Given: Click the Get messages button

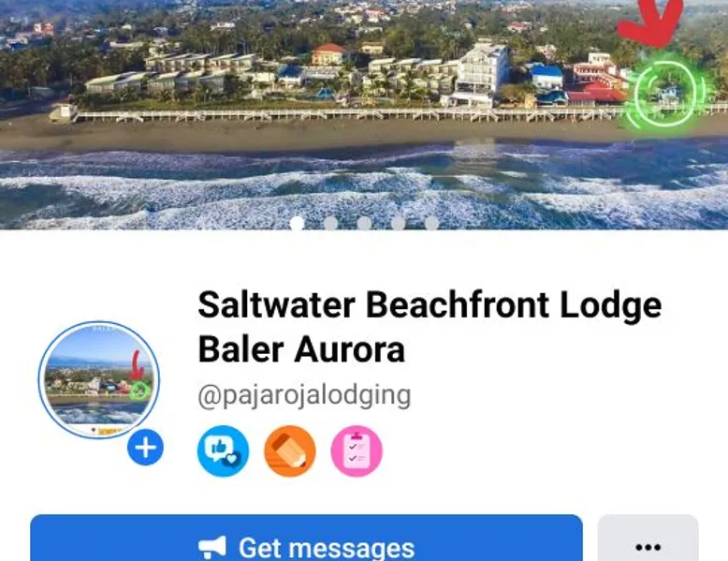Looking at the screenshot, I should 306,539.
